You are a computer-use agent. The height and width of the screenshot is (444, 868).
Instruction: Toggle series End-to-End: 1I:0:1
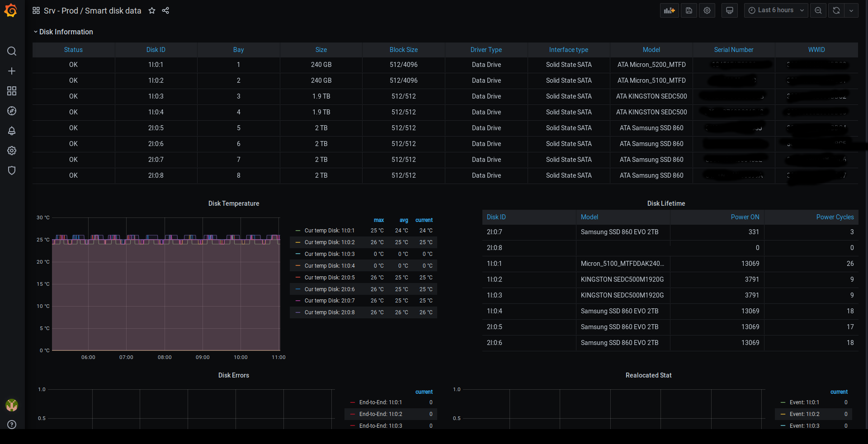pyautogui.click(x=381, y=402)
